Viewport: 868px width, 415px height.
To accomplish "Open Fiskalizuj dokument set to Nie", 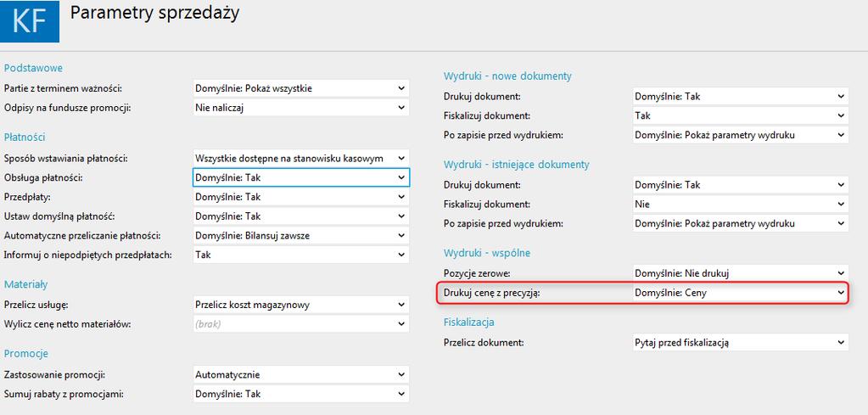I will point(740,205).
